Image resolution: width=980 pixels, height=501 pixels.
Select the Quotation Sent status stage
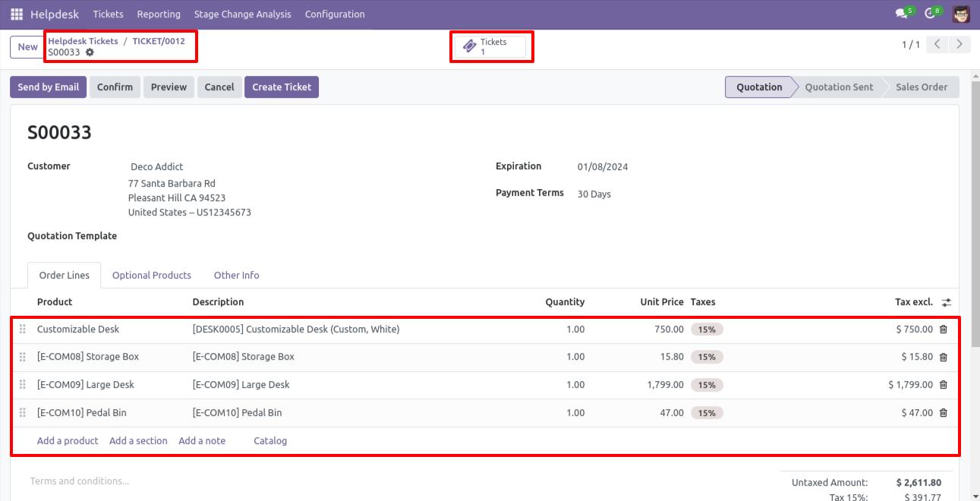coord(839,87)
